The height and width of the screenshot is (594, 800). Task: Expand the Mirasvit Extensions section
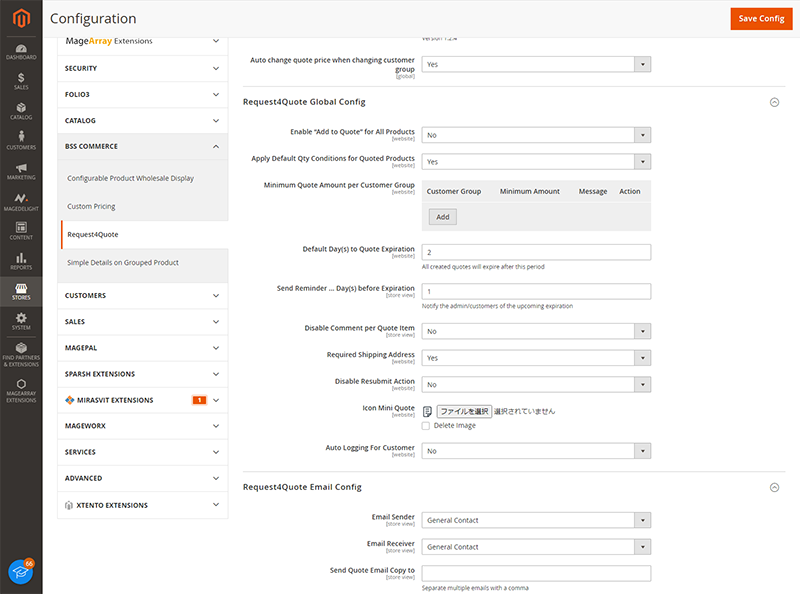pos(143,400)
